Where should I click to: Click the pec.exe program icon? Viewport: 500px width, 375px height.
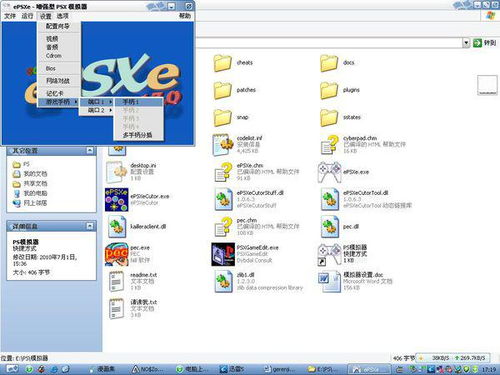pos(116,254)
